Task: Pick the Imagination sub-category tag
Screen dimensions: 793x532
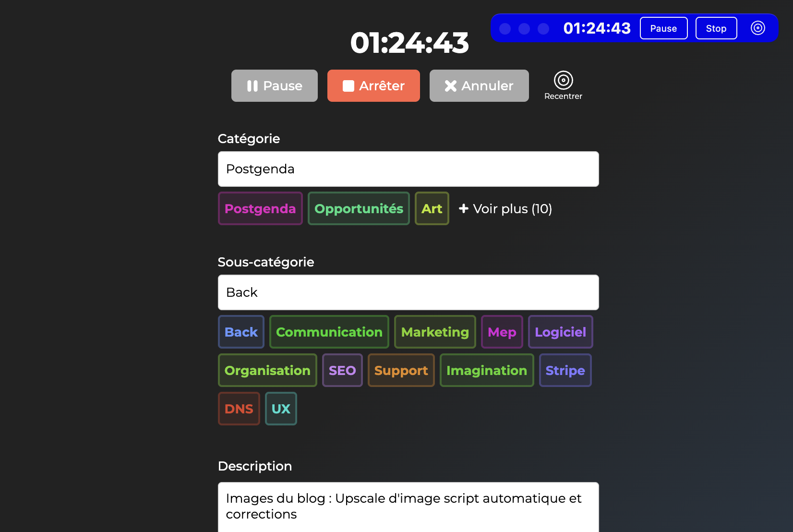Action: point(487,370)
